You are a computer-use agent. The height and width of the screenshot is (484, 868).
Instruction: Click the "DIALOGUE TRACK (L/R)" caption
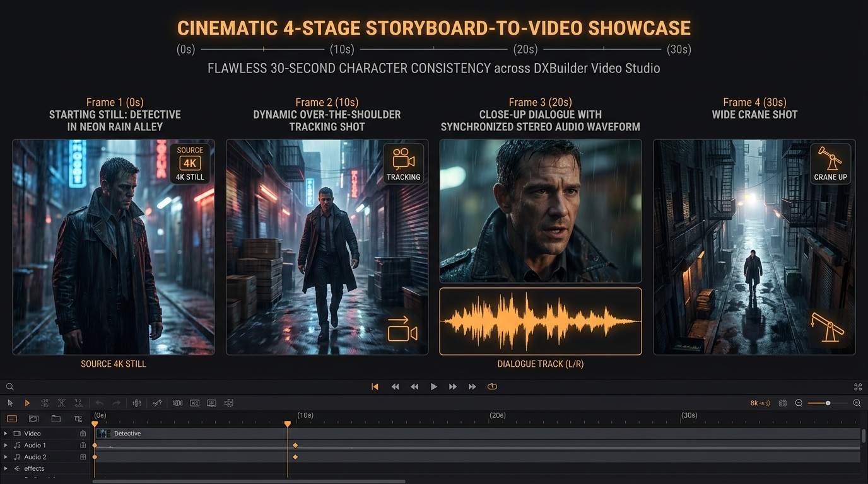(540, 364)
